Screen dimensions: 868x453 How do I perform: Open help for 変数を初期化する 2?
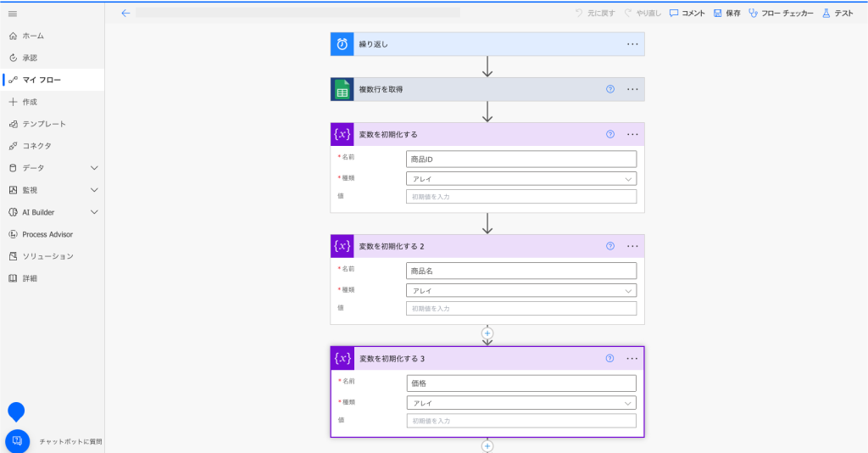[x=610, y=246]
